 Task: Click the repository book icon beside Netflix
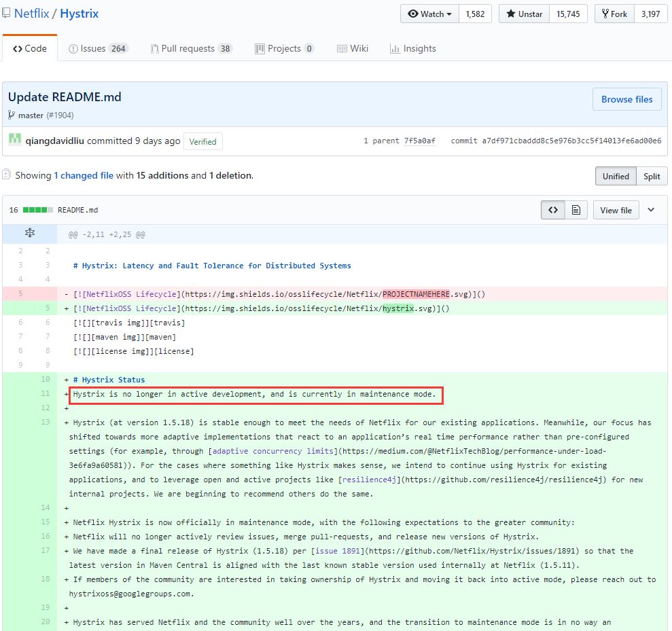[6, 13]
